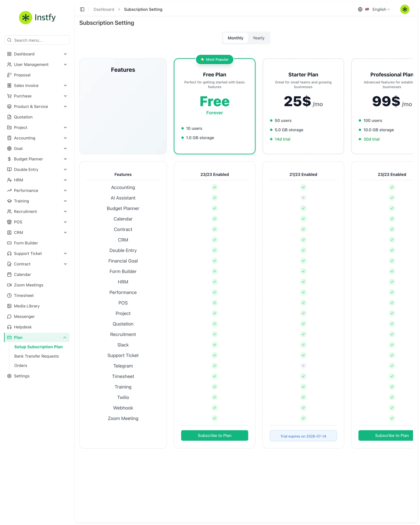Switch billing to Yearly
The height and width of the screenshot is (525, 420).
(258, 38)
